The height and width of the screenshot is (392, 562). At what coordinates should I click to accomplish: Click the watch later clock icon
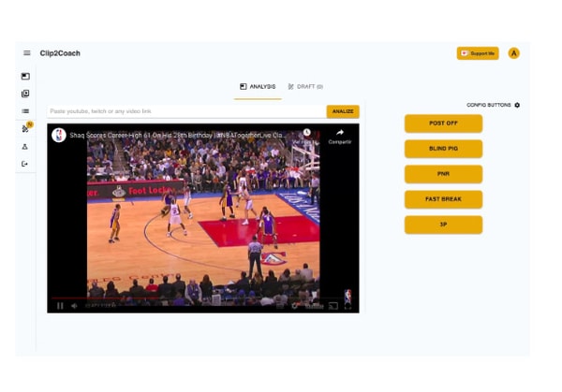point(306,133)
